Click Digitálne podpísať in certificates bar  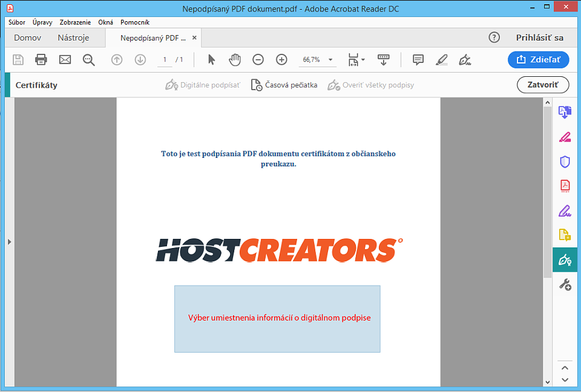202,85
